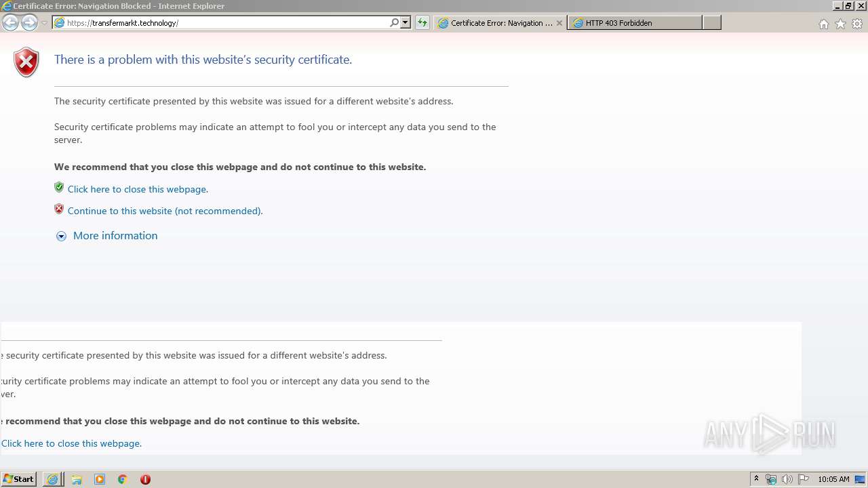The width and height of the screenshot is (868, 488).
Task: Click the browser Forward arrow button
Action: (29, 22)
